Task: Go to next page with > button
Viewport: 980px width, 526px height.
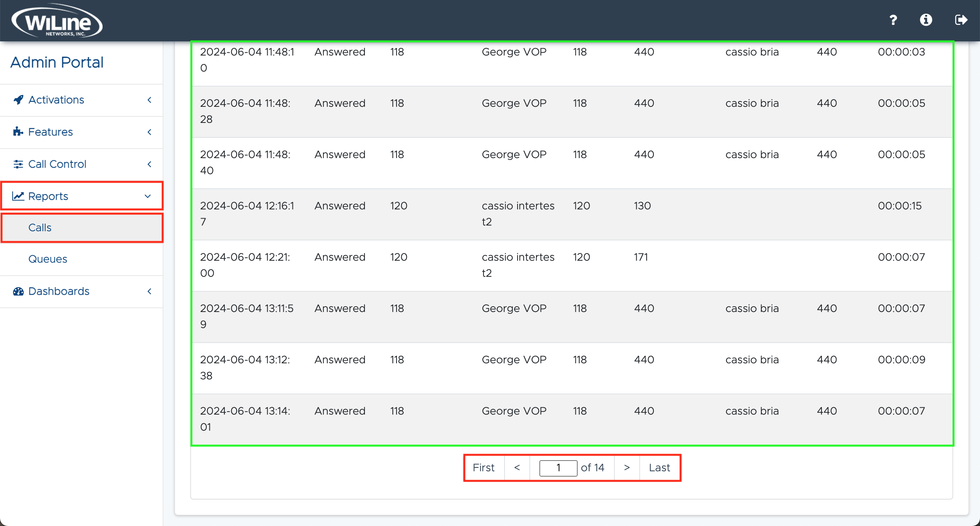Action: [627, 467]
